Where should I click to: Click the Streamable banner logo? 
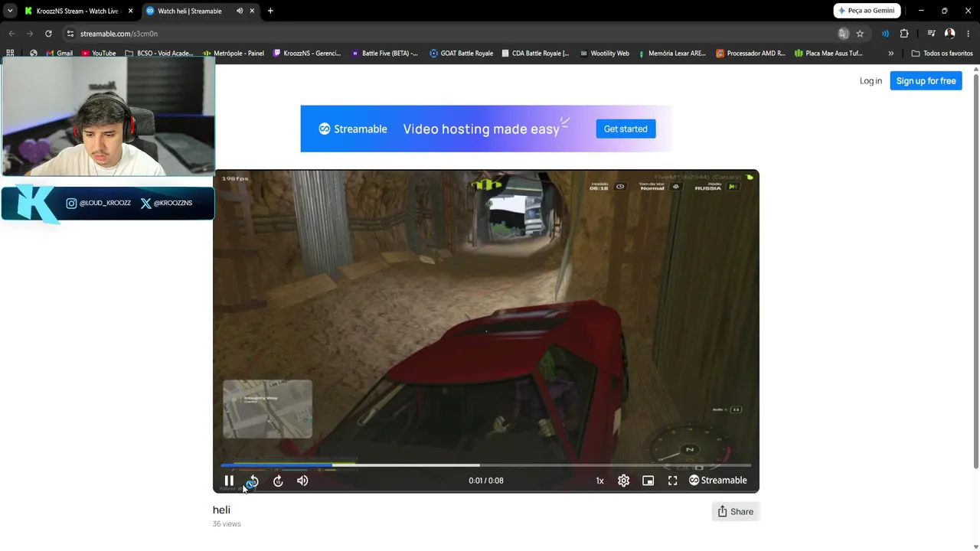pyautogui.click(x=353, y=129)
